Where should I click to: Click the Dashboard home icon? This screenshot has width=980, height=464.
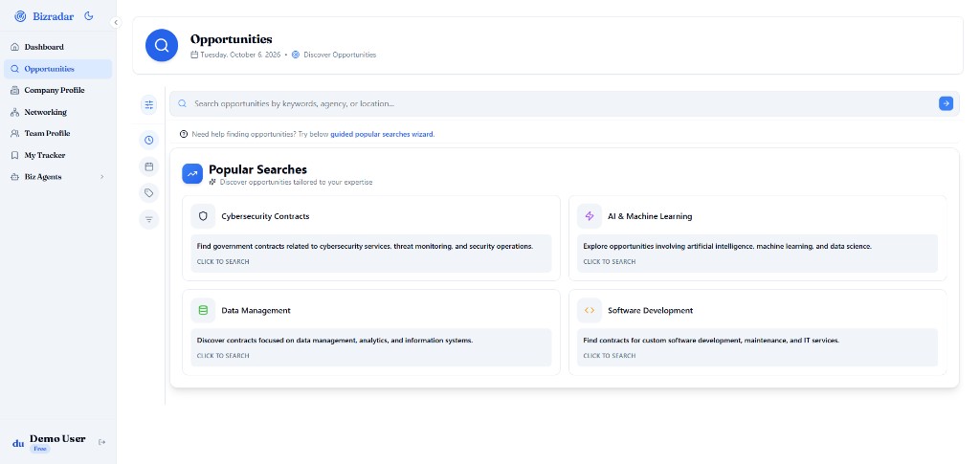click(15, 47)
